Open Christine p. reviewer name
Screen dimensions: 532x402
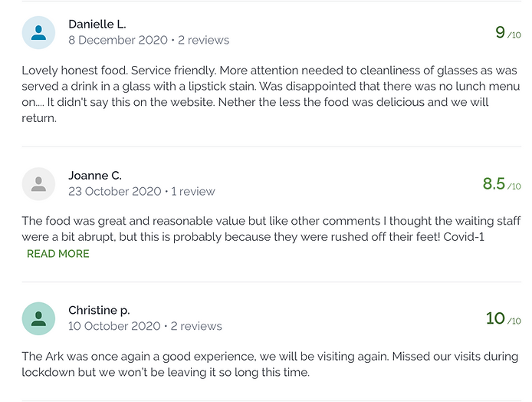99,310
